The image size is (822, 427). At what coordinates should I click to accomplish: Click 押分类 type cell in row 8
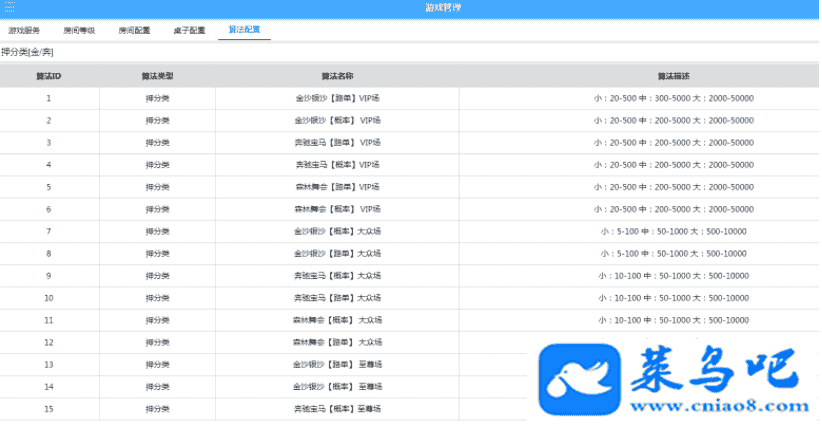[157, 254]
